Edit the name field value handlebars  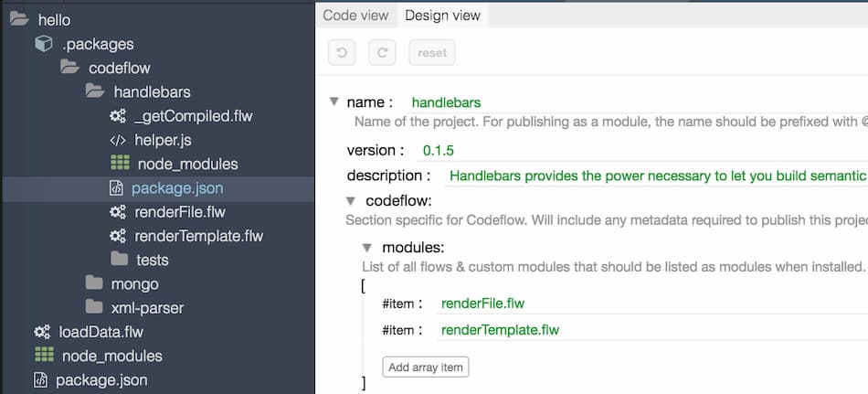(x=637, y=102)
